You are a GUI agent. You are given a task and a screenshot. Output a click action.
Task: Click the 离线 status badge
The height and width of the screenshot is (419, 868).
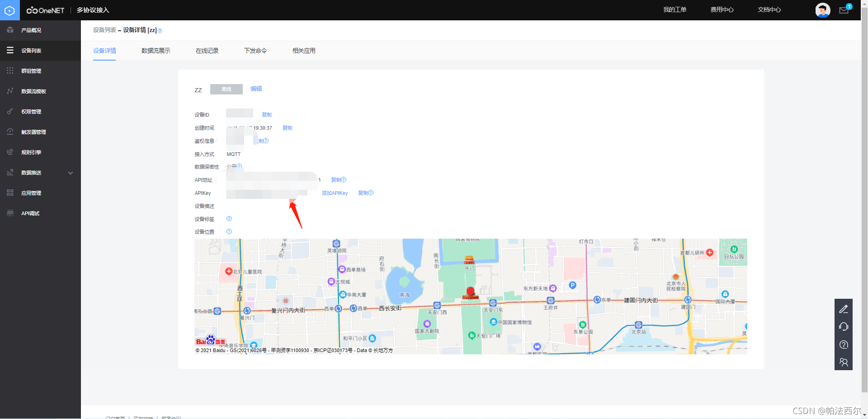(226, 89)
